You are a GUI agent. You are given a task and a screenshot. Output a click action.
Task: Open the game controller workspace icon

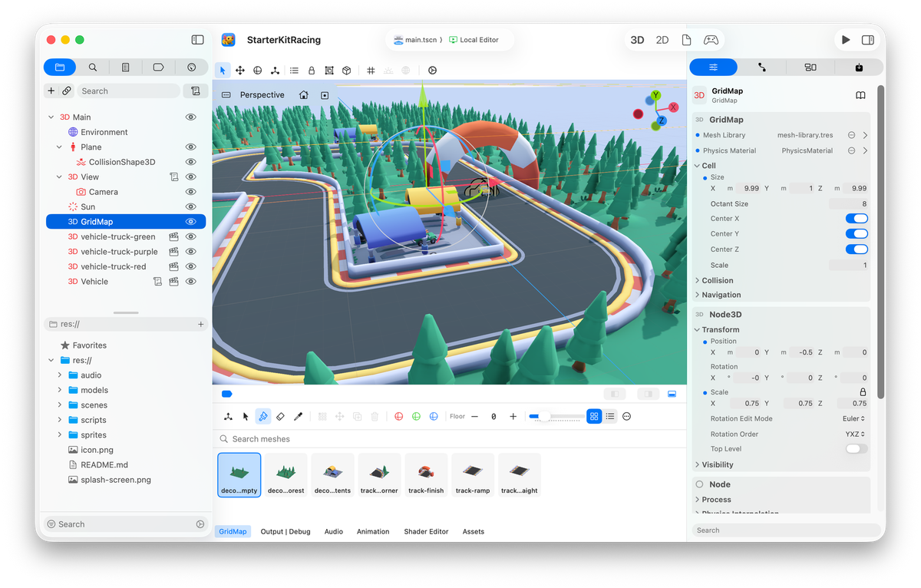tap(711, 40)
